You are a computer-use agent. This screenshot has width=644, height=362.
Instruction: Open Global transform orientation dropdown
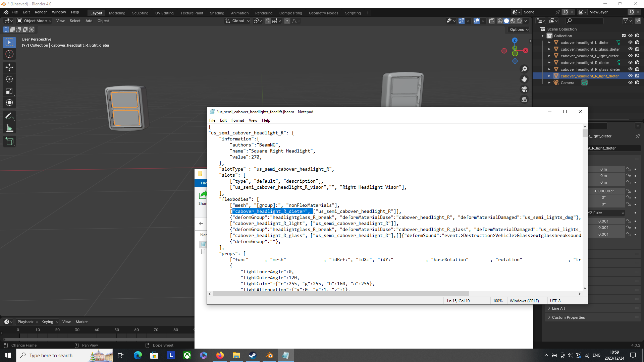pyautogui.click(x=237, y=21)
